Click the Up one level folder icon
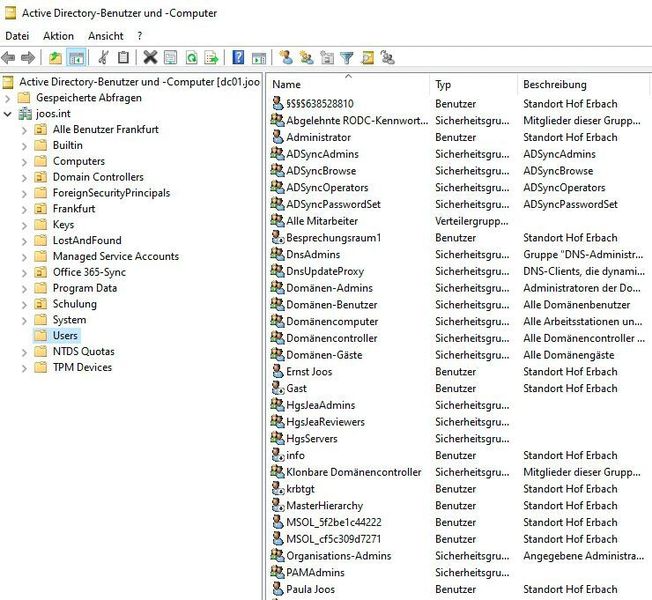Image resolution: width=652 pixels, height=600 pixels. 55,58
